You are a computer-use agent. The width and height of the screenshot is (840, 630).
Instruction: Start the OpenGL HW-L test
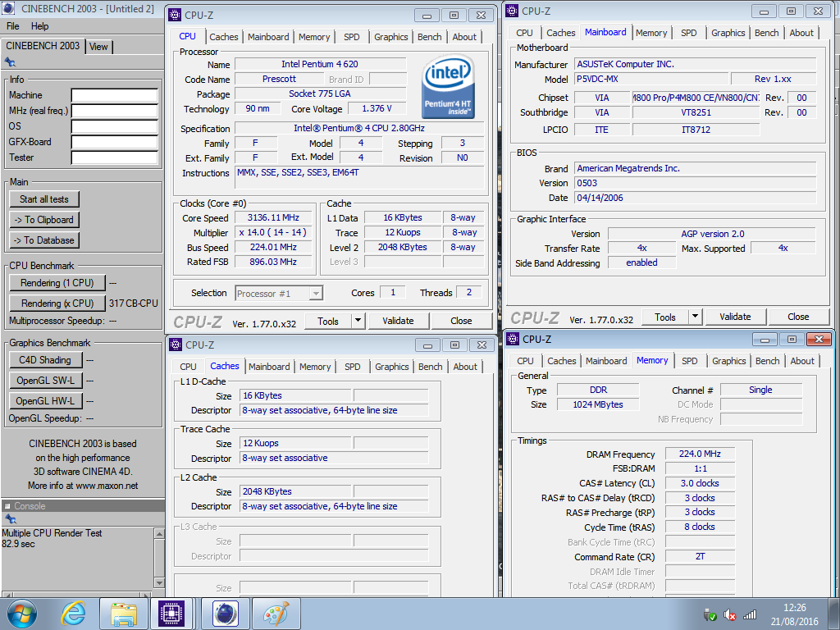[46, 400]
